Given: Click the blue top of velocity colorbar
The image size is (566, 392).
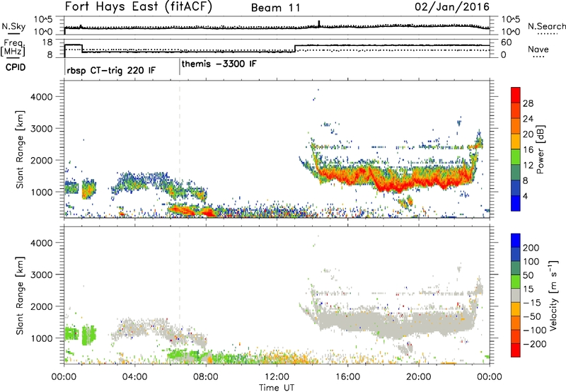Looking at the screenshot, I should (516, 241).
